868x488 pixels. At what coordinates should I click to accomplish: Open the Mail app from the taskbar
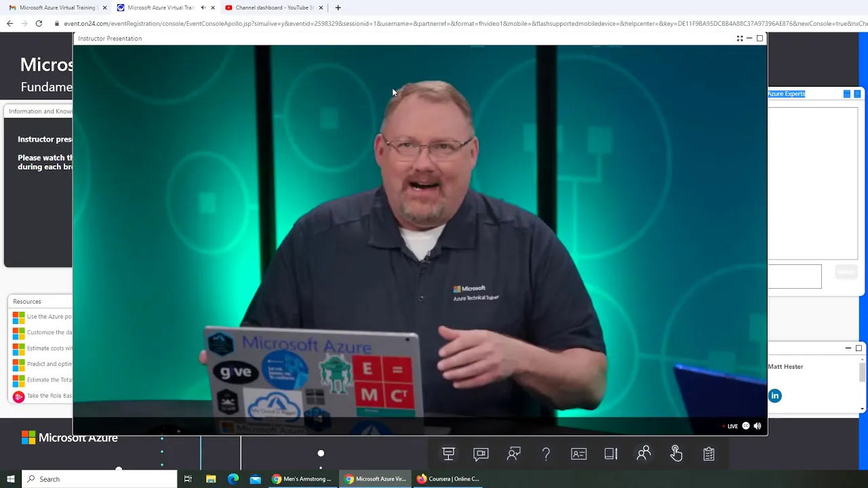click(255, 479)
